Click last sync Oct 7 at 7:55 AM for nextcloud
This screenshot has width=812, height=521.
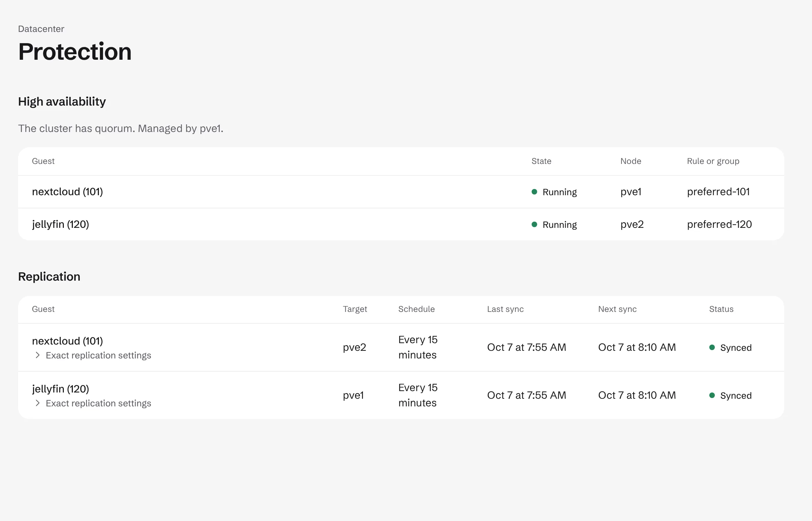tap(526, 347)
